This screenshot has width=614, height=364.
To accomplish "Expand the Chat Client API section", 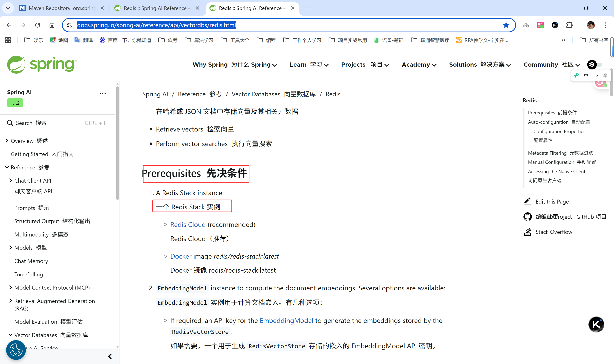I will [10, 181].
